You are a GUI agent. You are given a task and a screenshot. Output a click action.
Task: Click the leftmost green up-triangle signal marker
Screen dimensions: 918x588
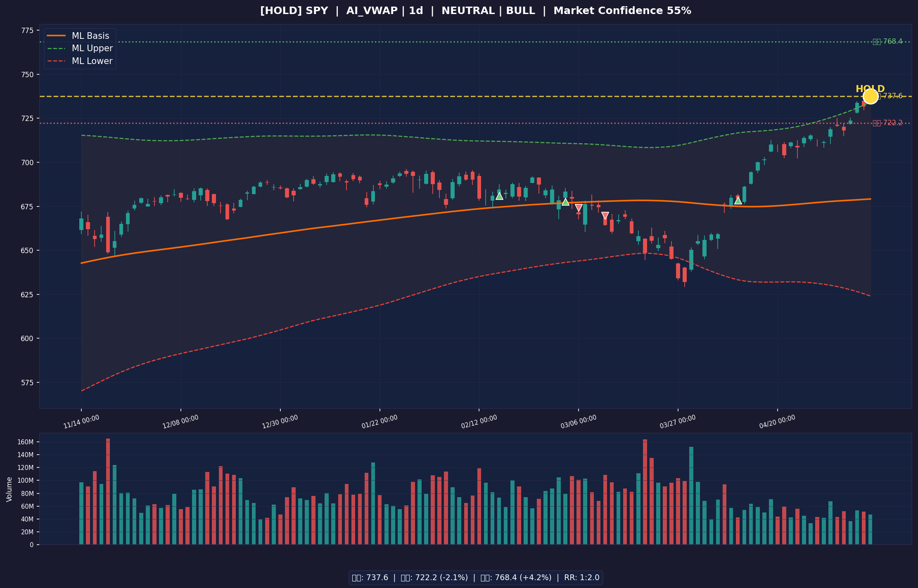click(x=499, y=196)
